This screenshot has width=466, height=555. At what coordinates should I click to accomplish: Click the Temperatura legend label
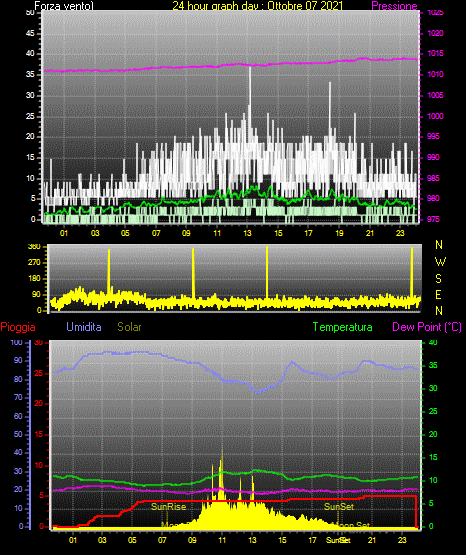click(343, 327)
